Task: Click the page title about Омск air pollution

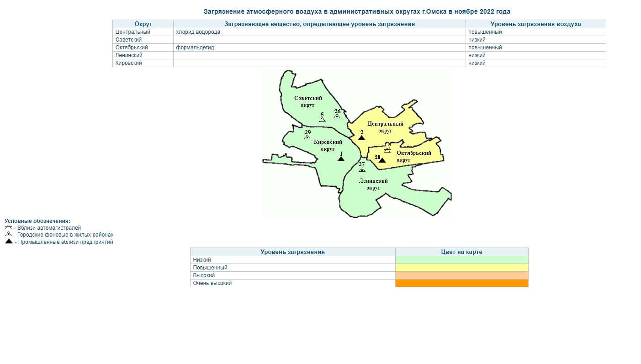Action: (357, 11)
